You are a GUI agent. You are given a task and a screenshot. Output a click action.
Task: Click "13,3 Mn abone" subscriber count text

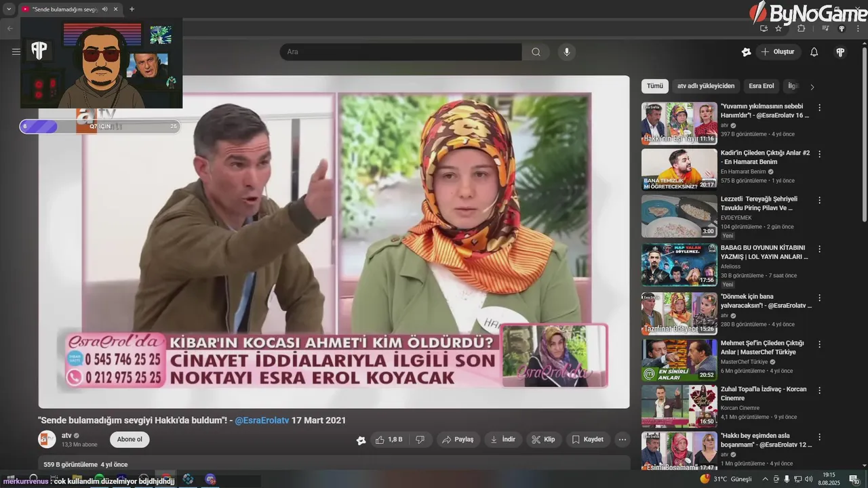[79, 445]
